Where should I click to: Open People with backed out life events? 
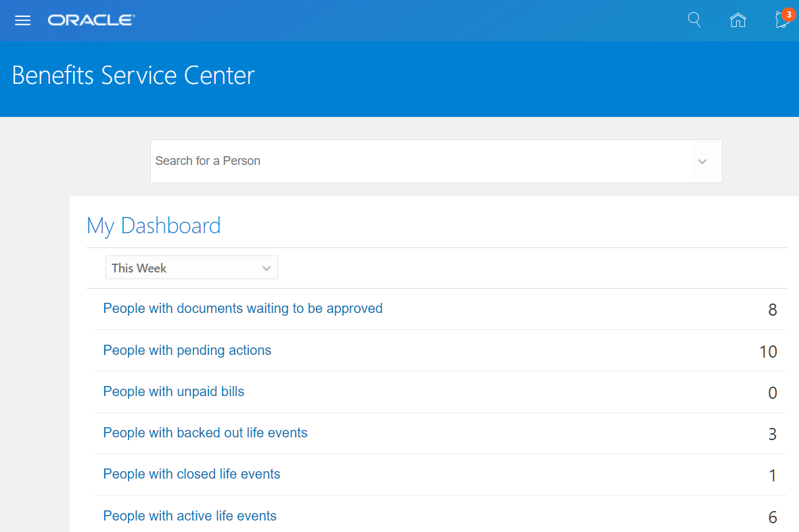[x=205, y=433]
